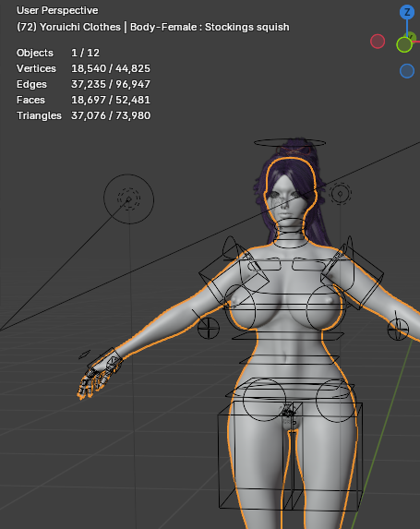Click the blue negative Z axis circle
This screenshot has height=529, width=420.
pos(407,71)
